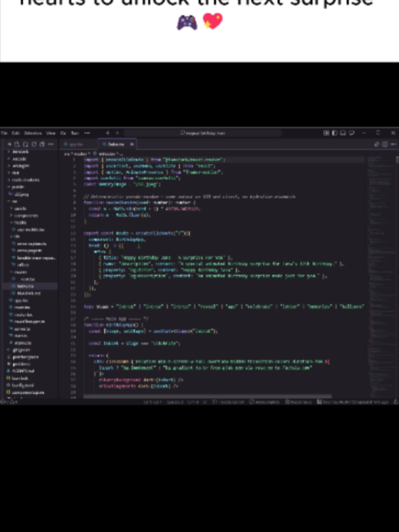Open errors and warnings status bar indicator
This screenshot has width=399, height=532.
(x=9, y=402)
